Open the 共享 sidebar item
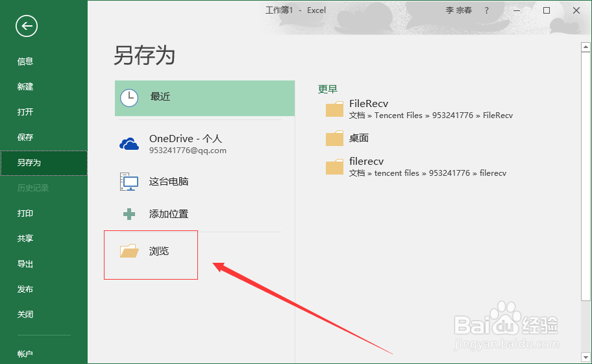The image size is (592, 364). click(25, 238)
